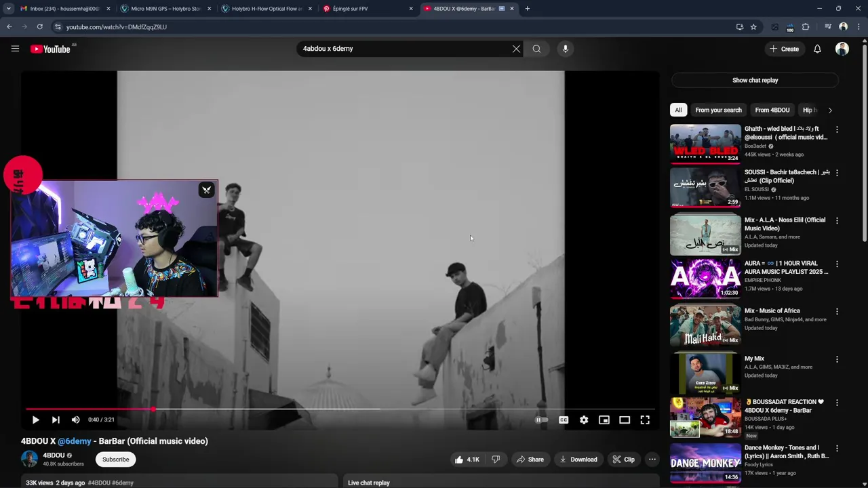This screenshot has width=868, height=488.
Task: Click the browser address bar
Action: [393, 27]
